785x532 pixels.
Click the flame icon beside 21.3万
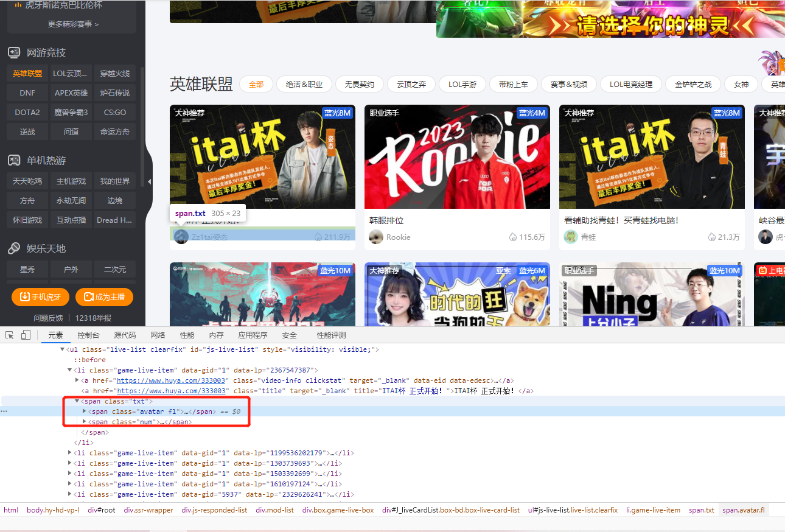coord(711,237)
